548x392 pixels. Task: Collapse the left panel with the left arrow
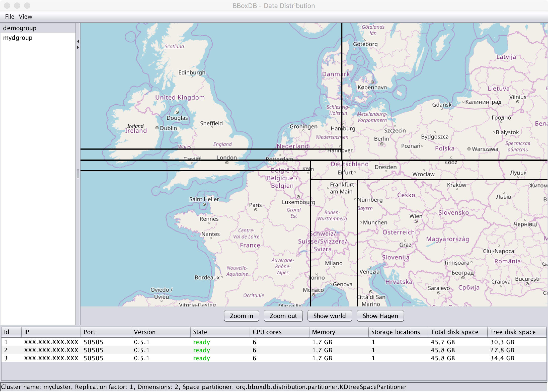point(78,41)
